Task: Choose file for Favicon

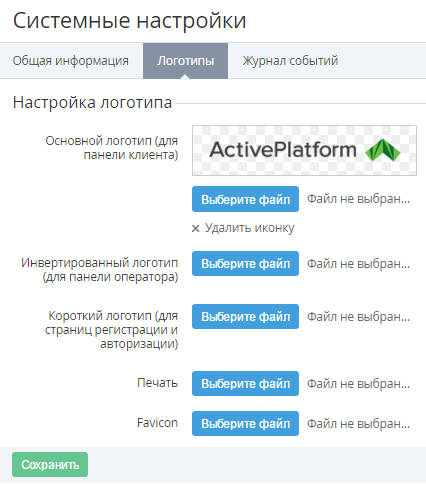Action: [x=245, y=423]
